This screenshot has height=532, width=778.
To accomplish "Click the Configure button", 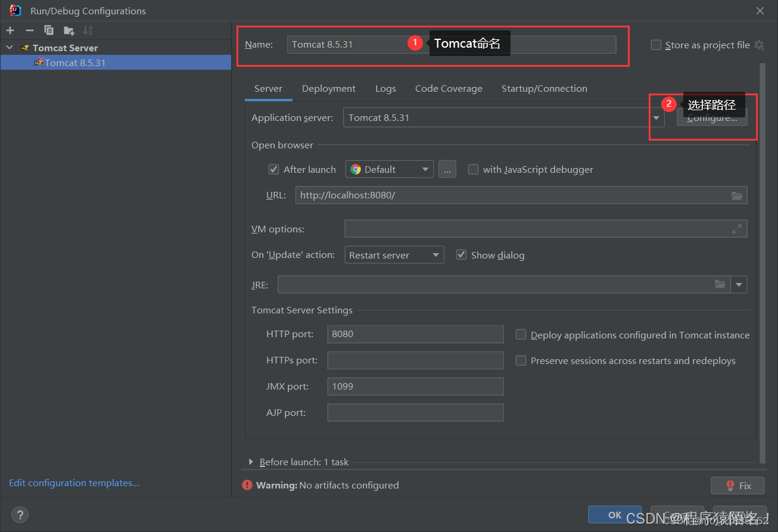I will 712,118.
